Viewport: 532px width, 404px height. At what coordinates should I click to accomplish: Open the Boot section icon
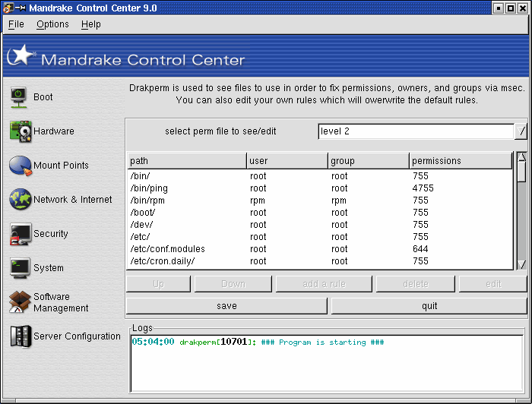click(19, 98)
